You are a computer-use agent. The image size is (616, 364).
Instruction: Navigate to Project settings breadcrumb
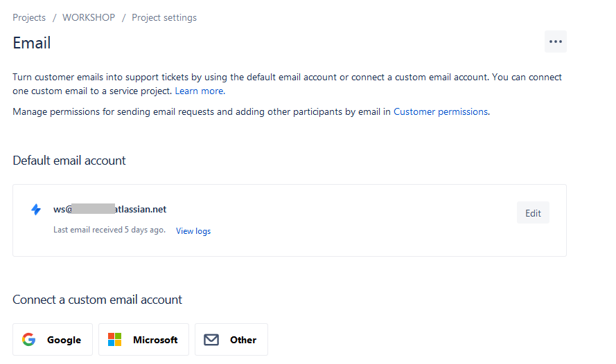tap(164, 18)
